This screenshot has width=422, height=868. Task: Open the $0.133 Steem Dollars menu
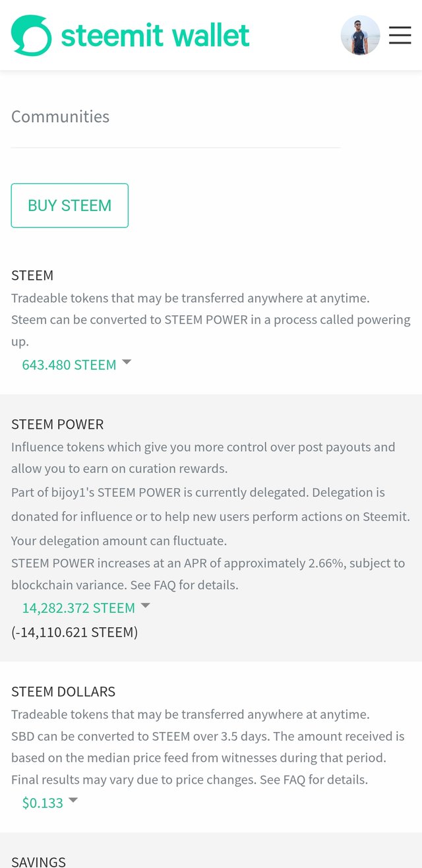43,803
